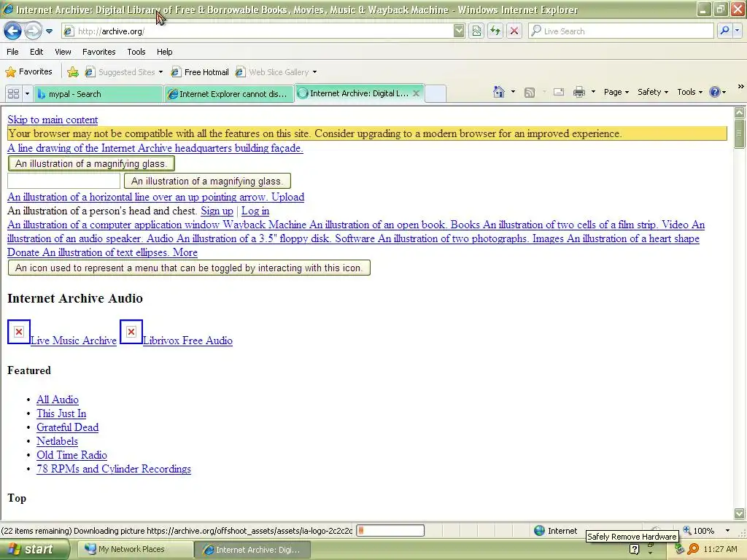Viewport: 747px width, 560px height.
Task: Open the File menu
Action: point(13,52)
